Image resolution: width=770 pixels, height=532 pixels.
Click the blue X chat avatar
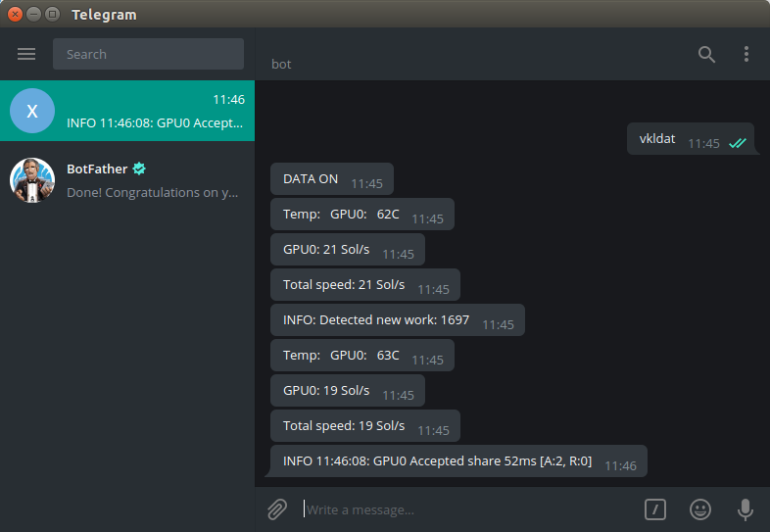(x=32, y=111)
